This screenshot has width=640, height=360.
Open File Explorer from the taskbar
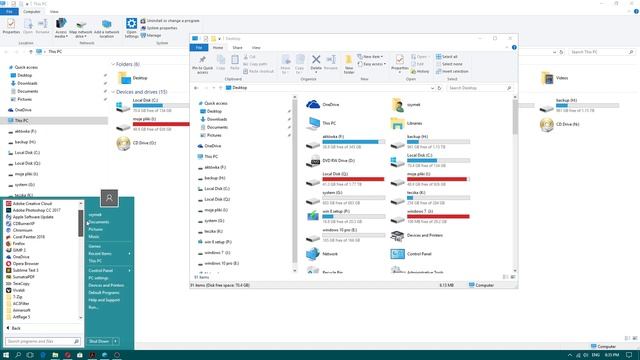(55, 355)
